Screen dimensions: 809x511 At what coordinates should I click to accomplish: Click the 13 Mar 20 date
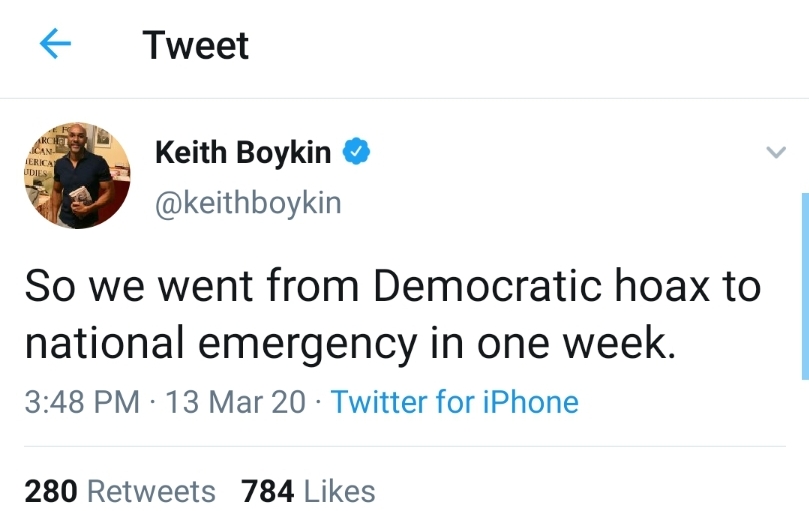click(236, 402)
